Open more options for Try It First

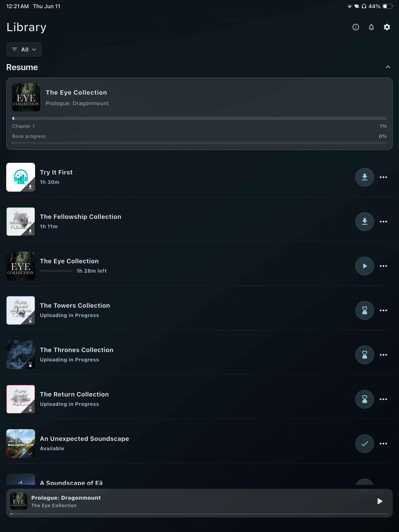tap(383, 177)
